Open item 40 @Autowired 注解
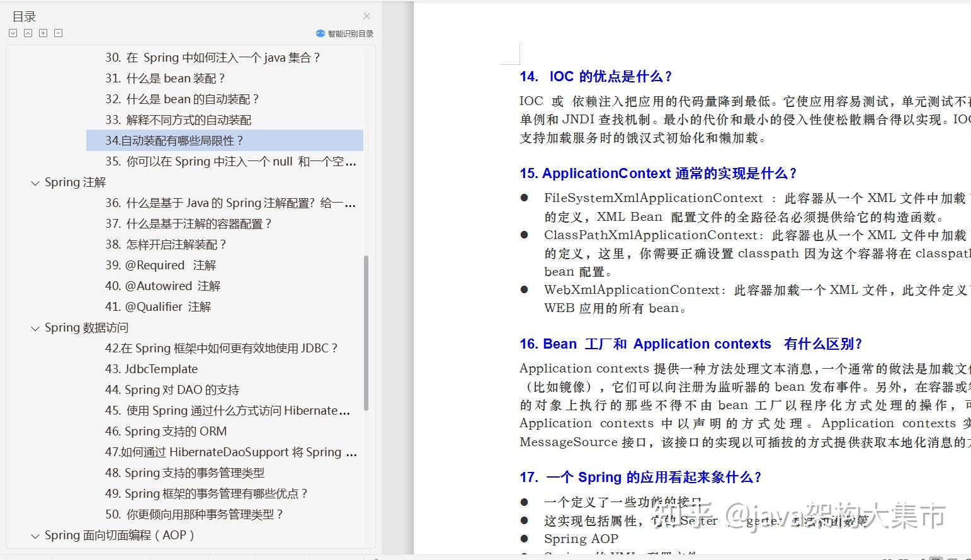The height and width of the screenshot is (560, 971). click(x=163, y=286)
